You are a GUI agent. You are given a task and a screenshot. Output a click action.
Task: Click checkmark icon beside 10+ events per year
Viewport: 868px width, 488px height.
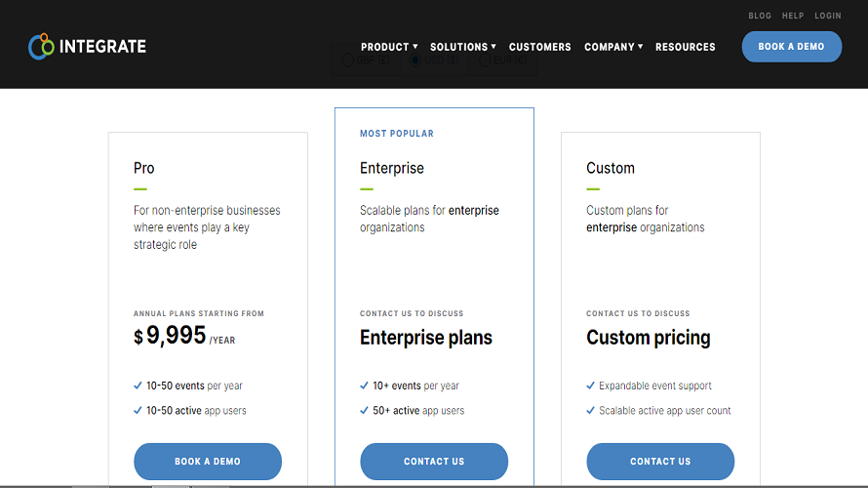[364, 386]
